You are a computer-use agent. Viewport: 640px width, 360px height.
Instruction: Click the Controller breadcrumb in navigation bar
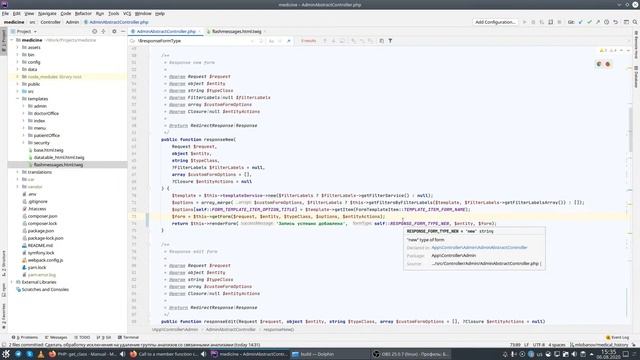50,22
